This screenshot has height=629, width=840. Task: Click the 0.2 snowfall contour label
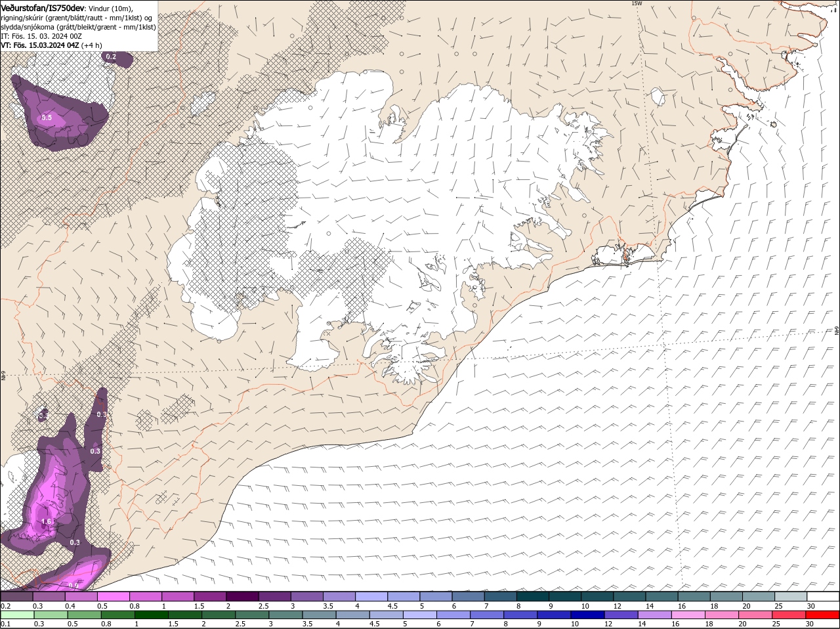point(111,57)
